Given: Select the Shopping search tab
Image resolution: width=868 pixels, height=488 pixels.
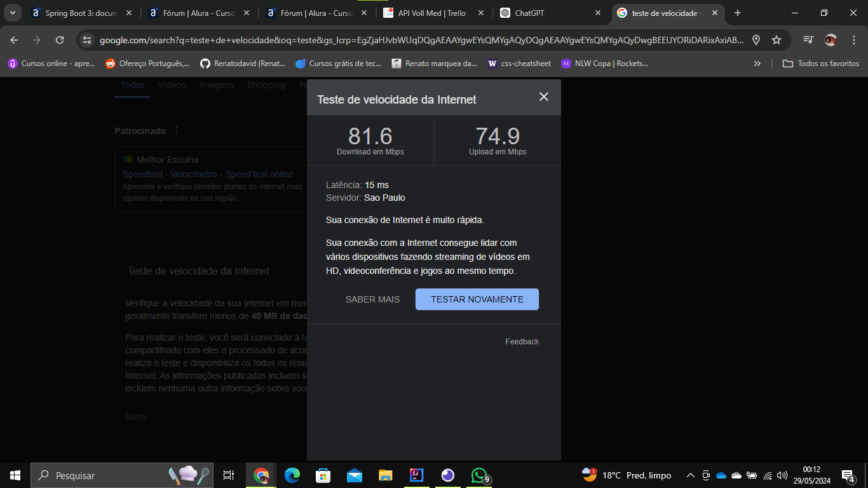Looking at the screenshot, I should pyautogui.click(x=266, y=85).
